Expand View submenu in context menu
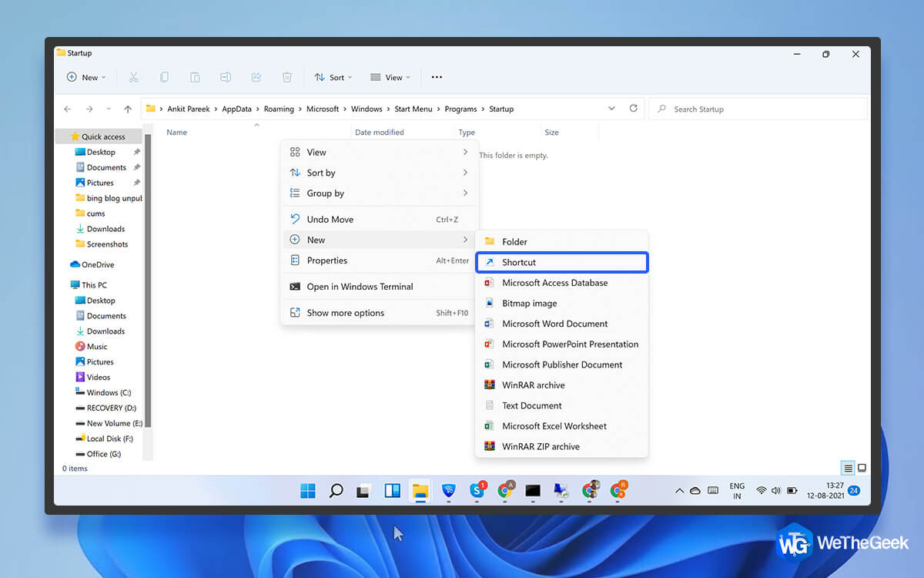This screenshot has width=924, height=578. [x=380, y=152]
